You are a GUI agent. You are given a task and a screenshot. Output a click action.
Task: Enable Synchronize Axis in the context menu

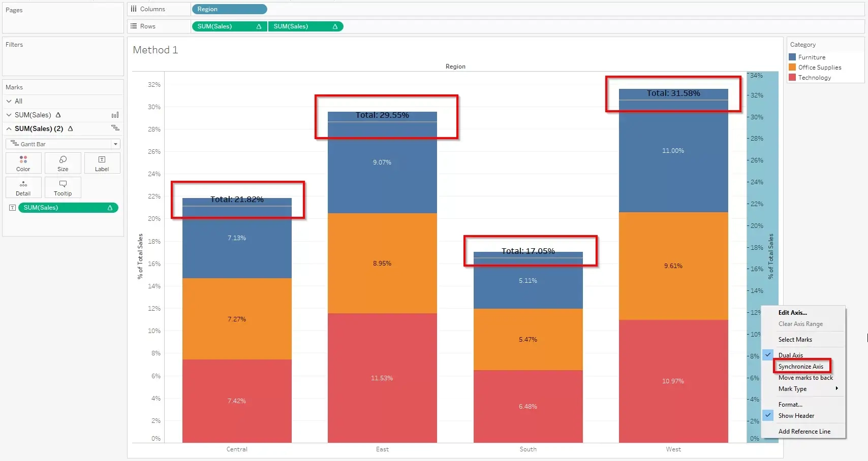point(801,366)
